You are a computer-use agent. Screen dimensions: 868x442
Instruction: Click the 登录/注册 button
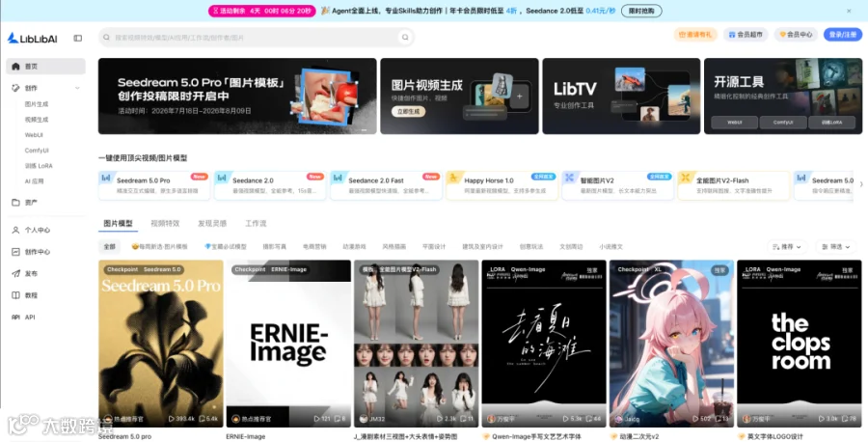pos(843,35)
